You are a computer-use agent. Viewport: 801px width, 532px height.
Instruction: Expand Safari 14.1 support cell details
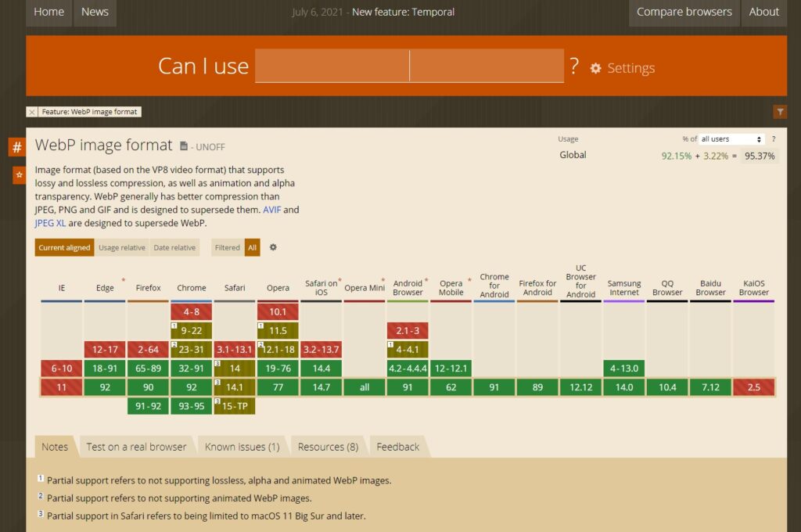[235, 386]
